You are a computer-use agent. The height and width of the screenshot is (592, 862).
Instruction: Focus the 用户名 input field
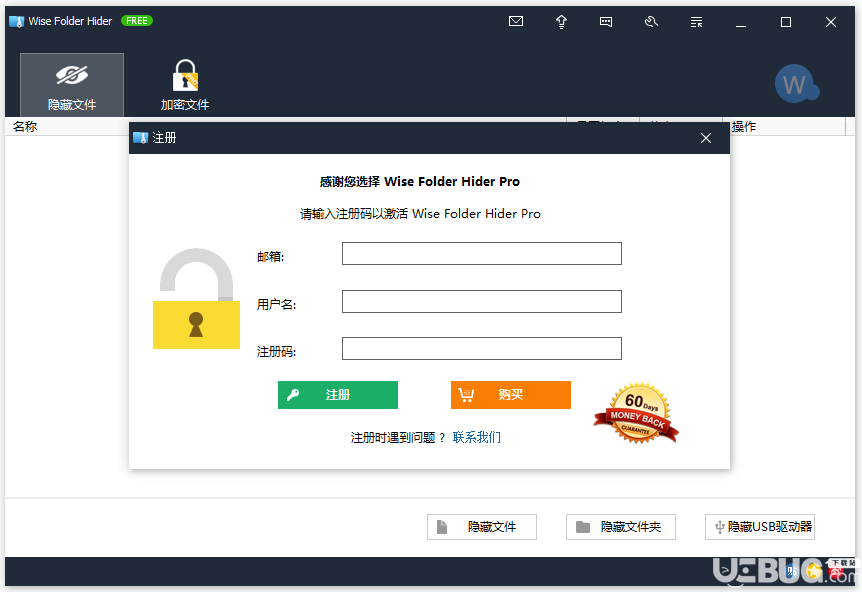point(482,301)
